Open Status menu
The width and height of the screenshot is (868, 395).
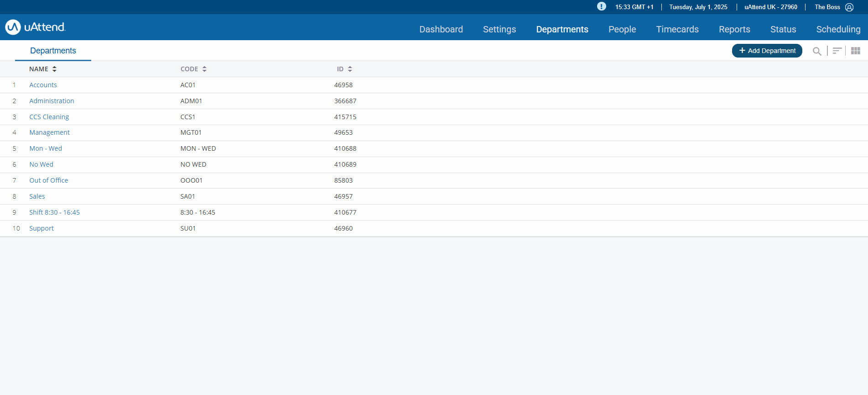click(x=783, y=29)
